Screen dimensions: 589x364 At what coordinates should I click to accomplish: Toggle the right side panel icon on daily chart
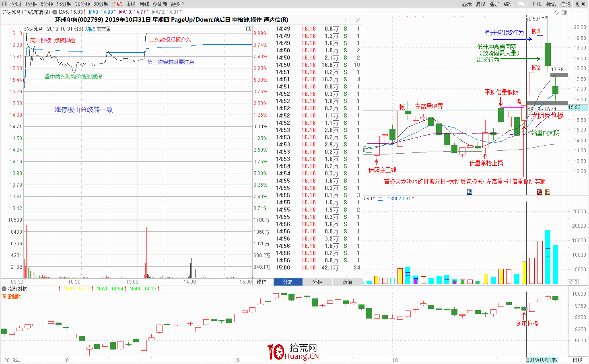(x=564, y=12)
